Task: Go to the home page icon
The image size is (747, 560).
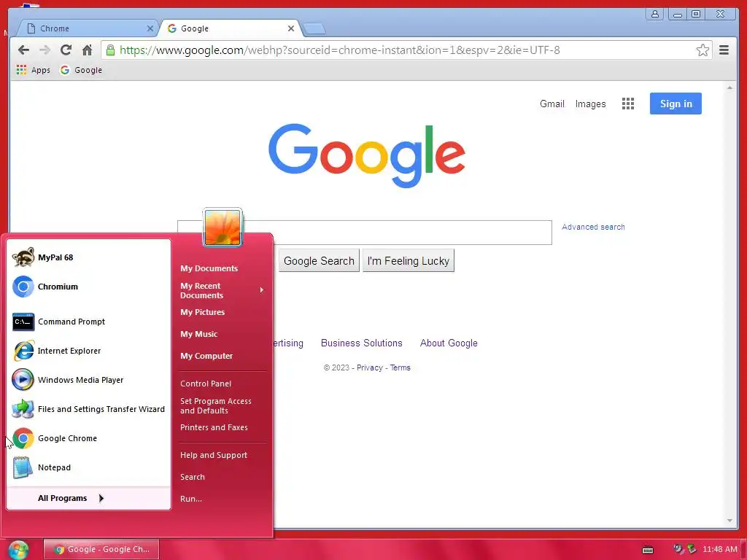Action: [x=87, y=50]
